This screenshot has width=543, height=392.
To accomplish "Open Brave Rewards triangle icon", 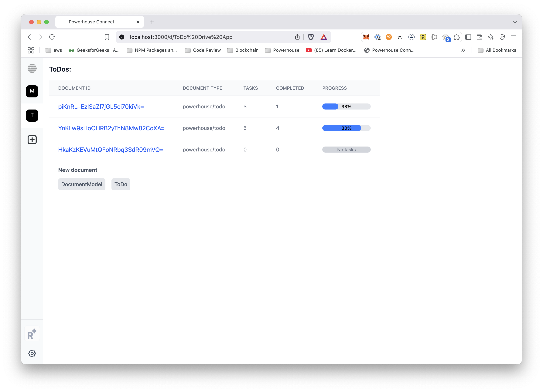I will (x=324, y=37).
